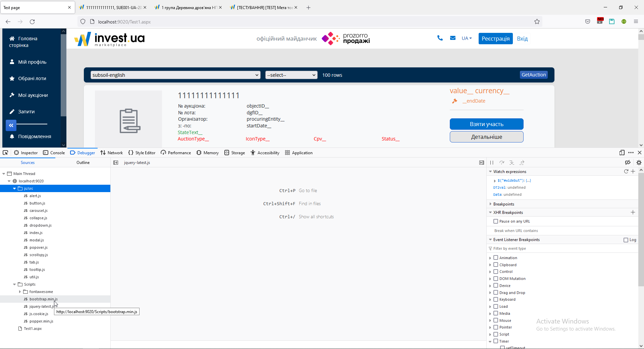
Task: Check the Timer event breakpoint box
Action: point(496,341)
